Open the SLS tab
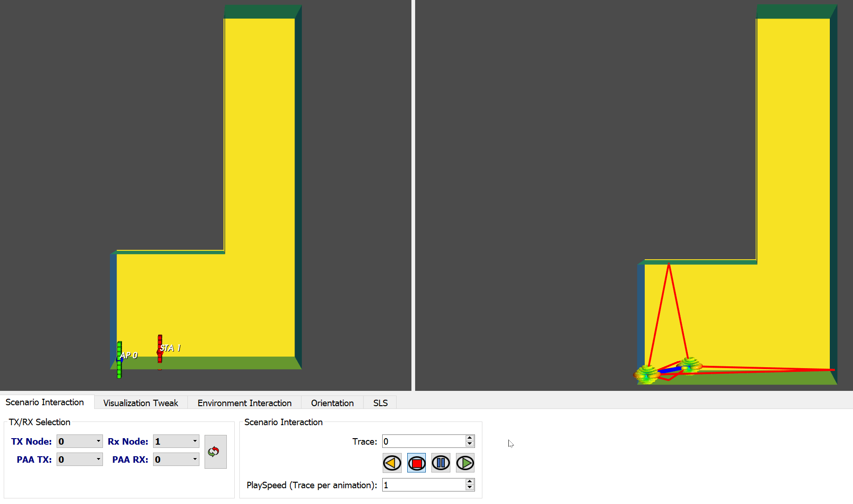This screenshot has height=504, width=853. (x=380, y=403)
